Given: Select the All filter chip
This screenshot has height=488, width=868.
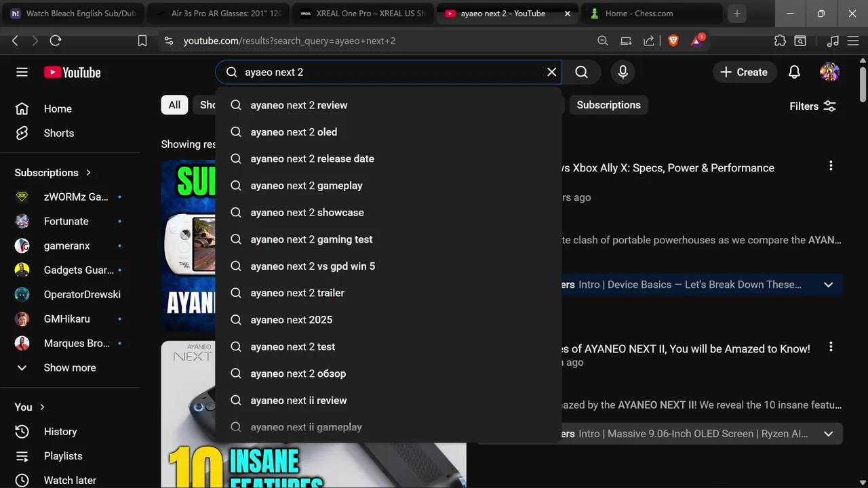Looking at the screenshot, I should click(x=174, y=104).
